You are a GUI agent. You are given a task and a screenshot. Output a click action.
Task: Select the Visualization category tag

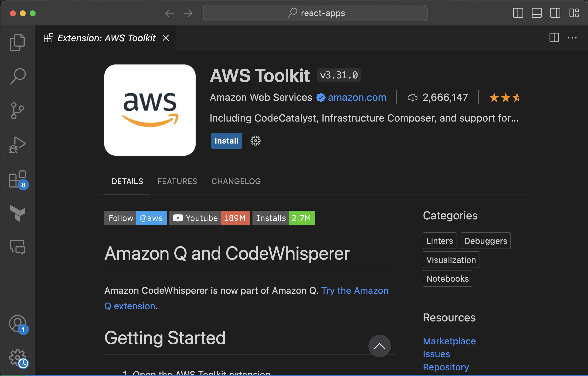[x=451, y=260]
